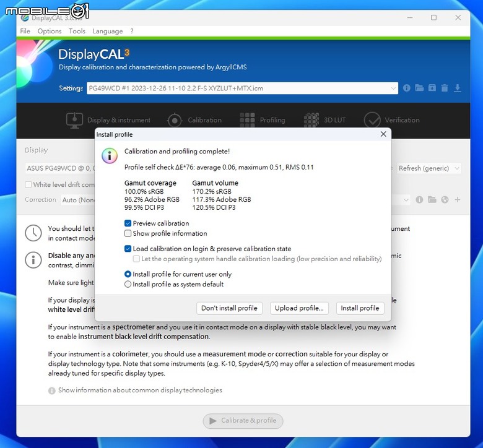Click the info circle beside 'Disable any'
Screen dimensions: 483x448
[x=33, y=260]
